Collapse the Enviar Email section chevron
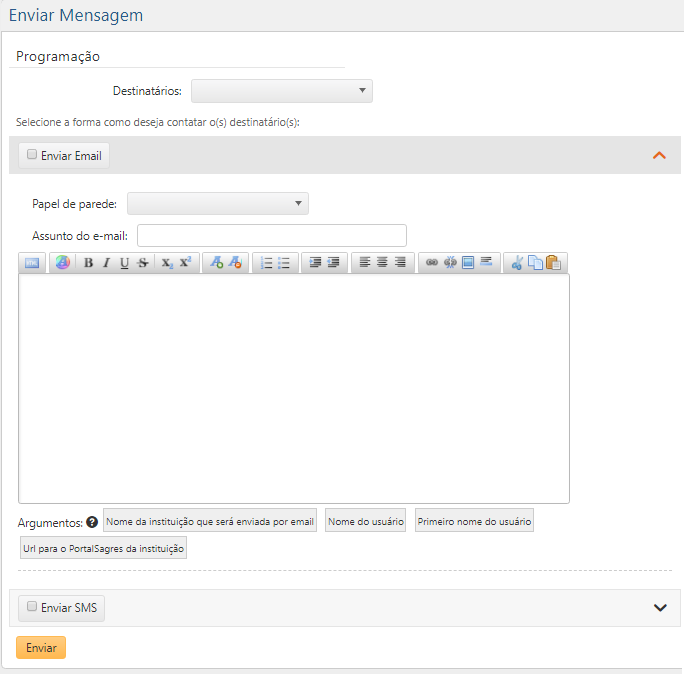 [659, 155]
